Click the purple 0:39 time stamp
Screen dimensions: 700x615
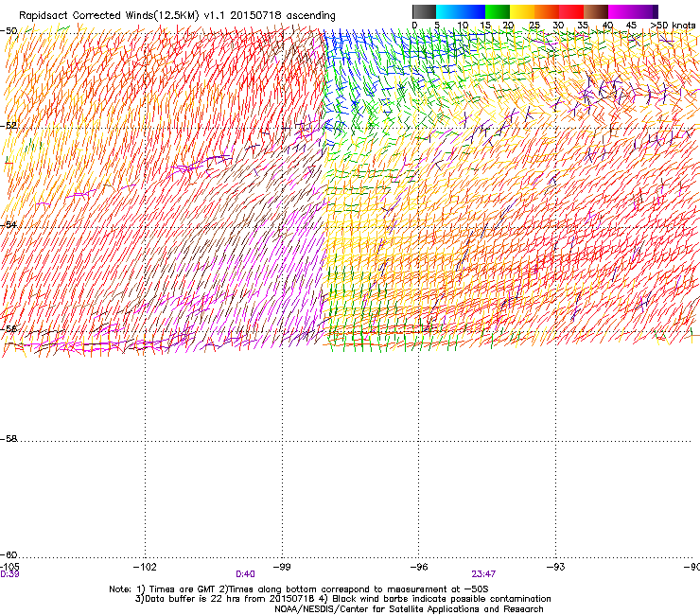point(9,574)
